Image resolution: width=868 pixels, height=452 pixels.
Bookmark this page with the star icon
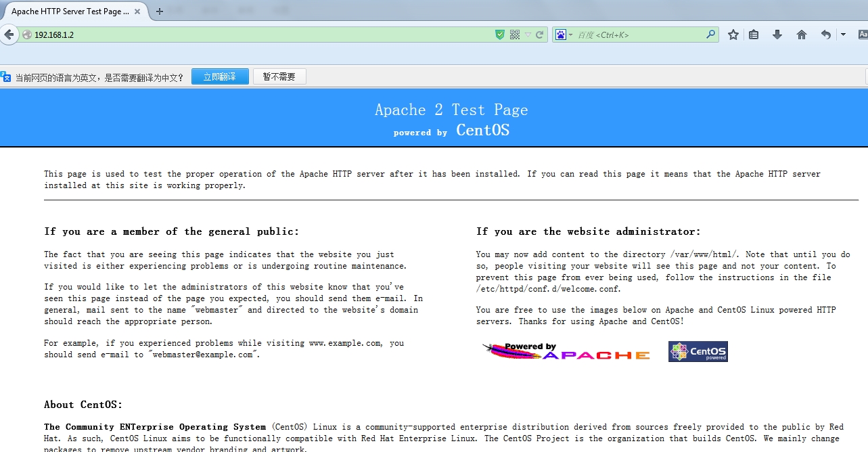click(x=733, y=35)
